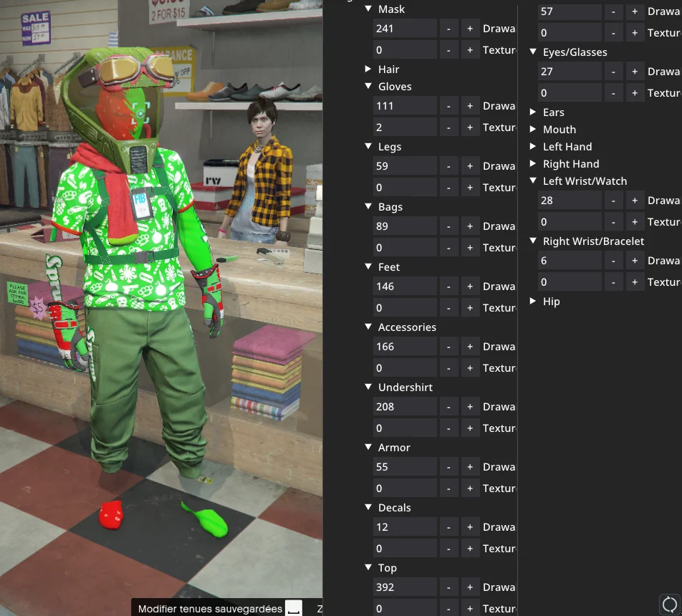This screenshot has height=616, width=682.
Task: Collapse the Right Wrist/Bracelet section
Action: point(533,241)
